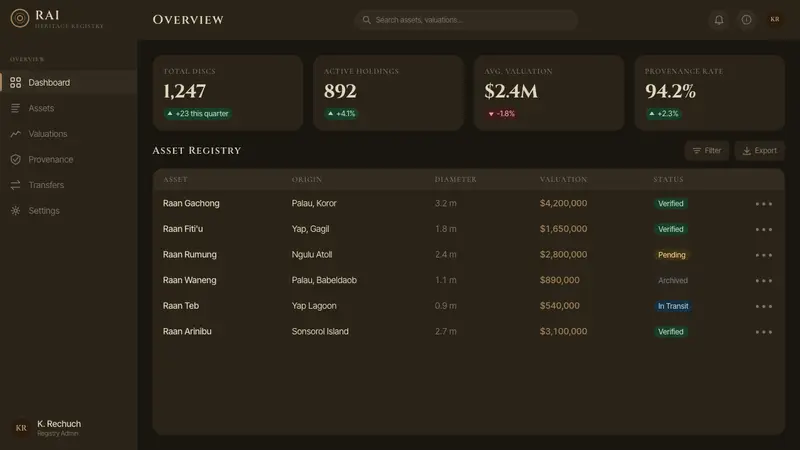Select the Raan Arinibu asset name
Viewport: 800px width, 450px height.
click(187, 331)
